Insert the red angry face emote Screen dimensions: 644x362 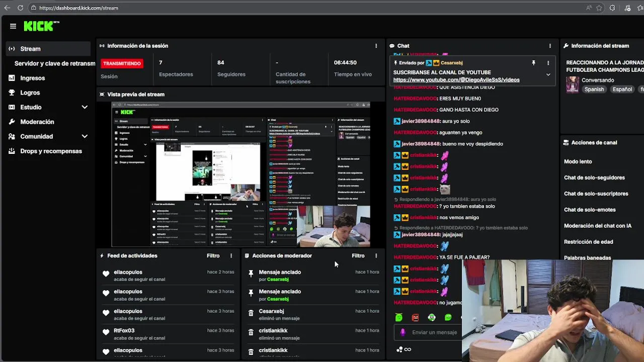(415, 317)
